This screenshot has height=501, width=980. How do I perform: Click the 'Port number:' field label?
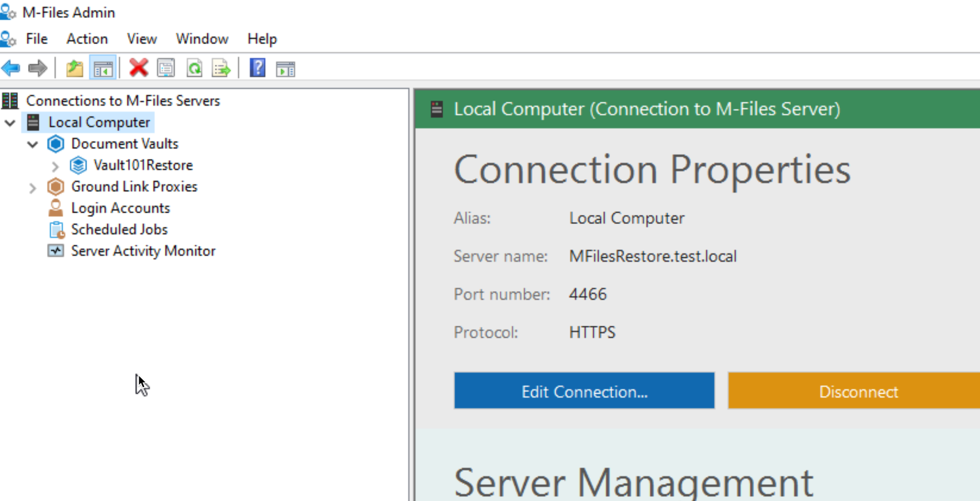[502, 295]
